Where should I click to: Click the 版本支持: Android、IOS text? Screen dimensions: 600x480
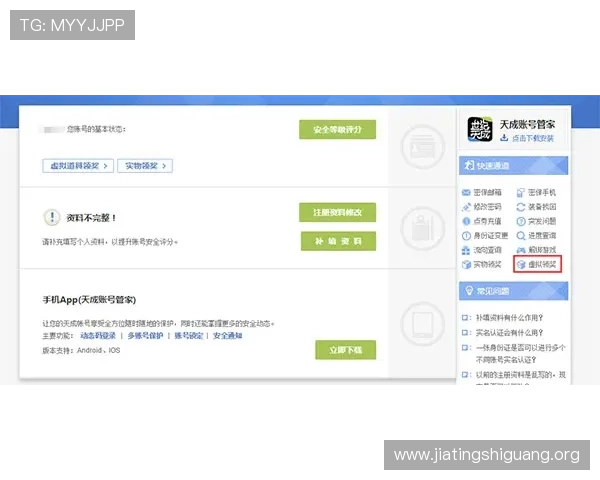pos(81,350)
